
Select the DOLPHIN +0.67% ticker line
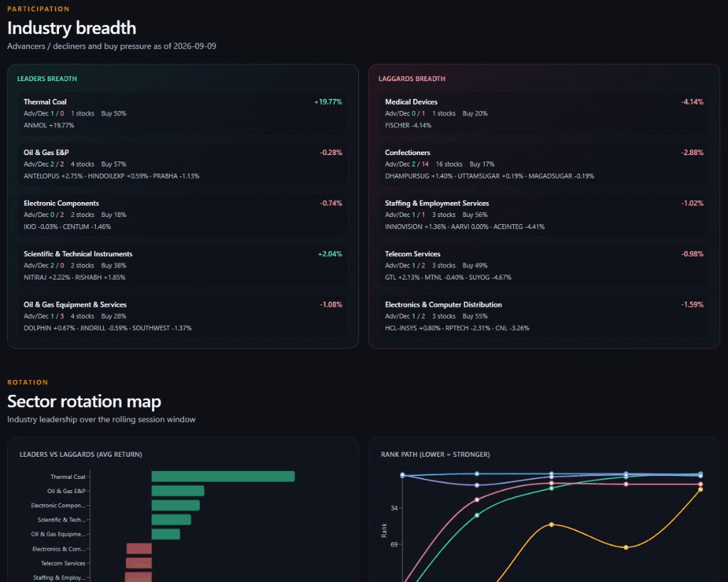tap(108, 328)
